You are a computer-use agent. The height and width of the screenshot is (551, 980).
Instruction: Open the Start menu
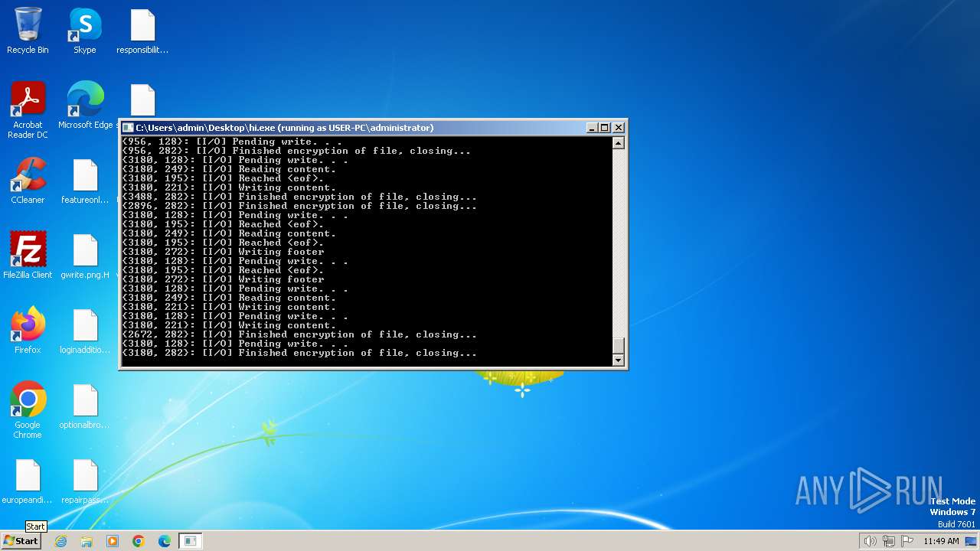(21, 540)
